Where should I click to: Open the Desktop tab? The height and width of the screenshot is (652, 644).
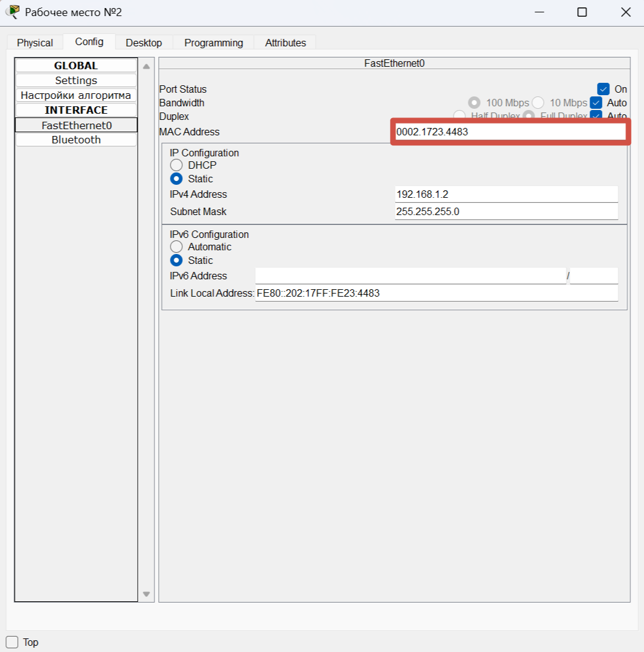click(x=144, y=43)
